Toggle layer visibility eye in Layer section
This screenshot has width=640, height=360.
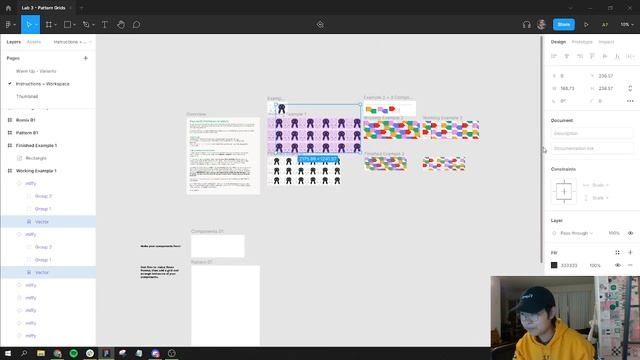630,233
